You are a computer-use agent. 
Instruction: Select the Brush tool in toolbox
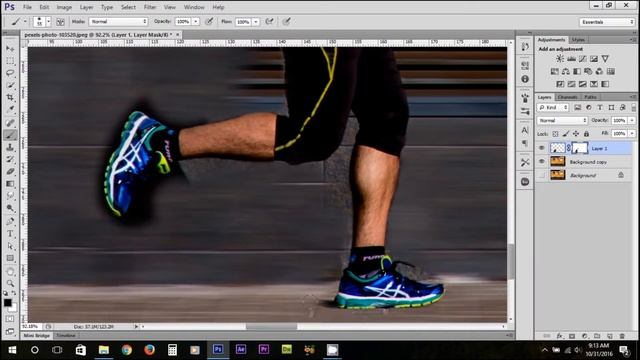(10, 135)
